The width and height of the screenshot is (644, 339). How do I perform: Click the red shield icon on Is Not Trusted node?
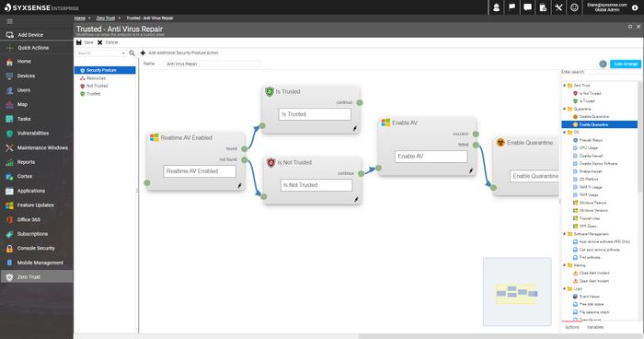[270, 162]
